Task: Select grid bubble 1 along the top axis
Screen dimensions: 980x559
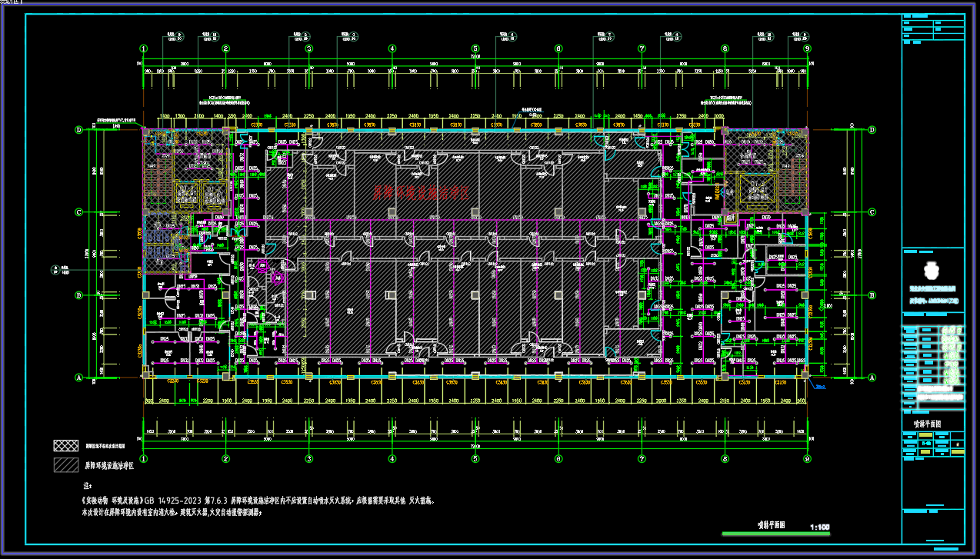Action: (143, 48)
